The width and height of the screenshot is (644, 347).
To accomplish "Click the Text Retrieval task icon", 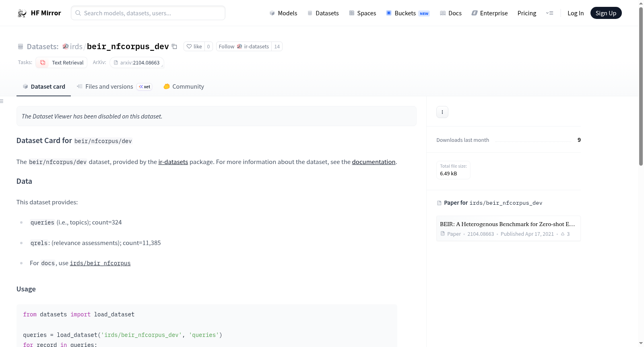I will [x=43, y=62].
